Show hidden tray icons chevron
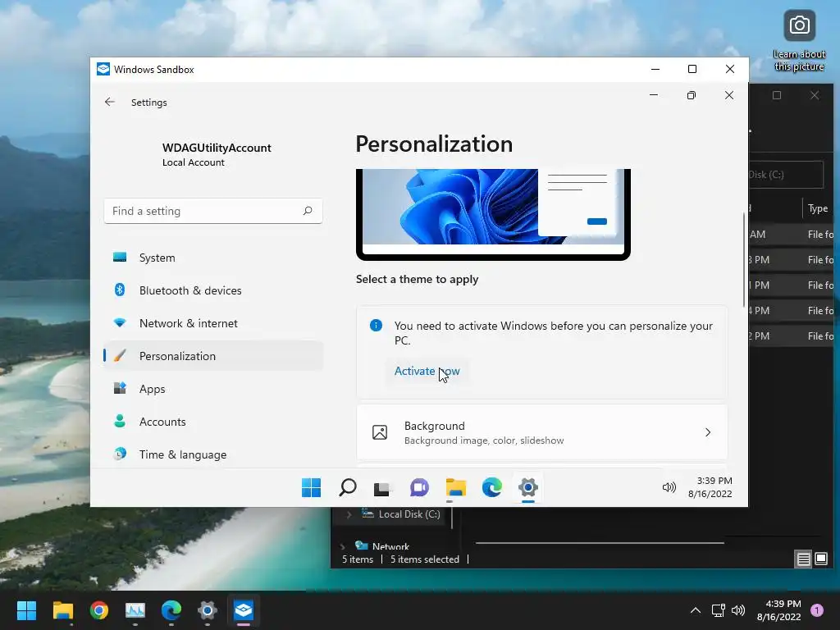Image resolution: width=840 pixels, height=630 pixels. tap(696, 610)
